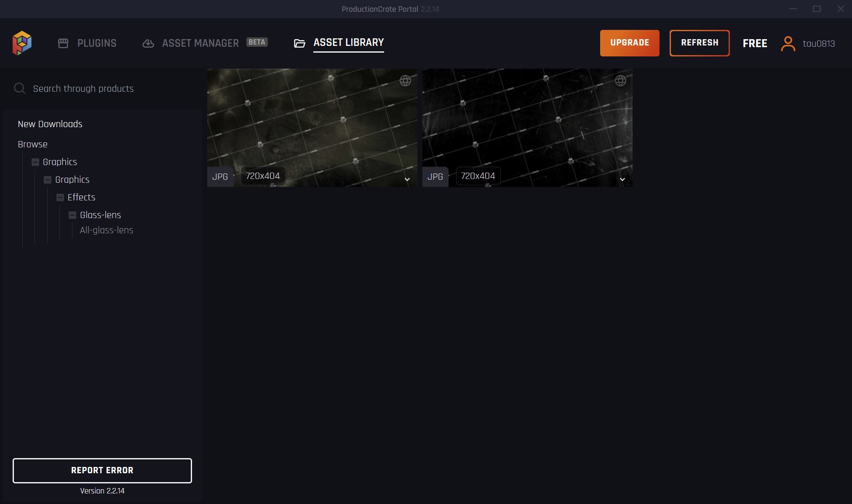Collapse the Glass-lens branch

click(72, 215)
